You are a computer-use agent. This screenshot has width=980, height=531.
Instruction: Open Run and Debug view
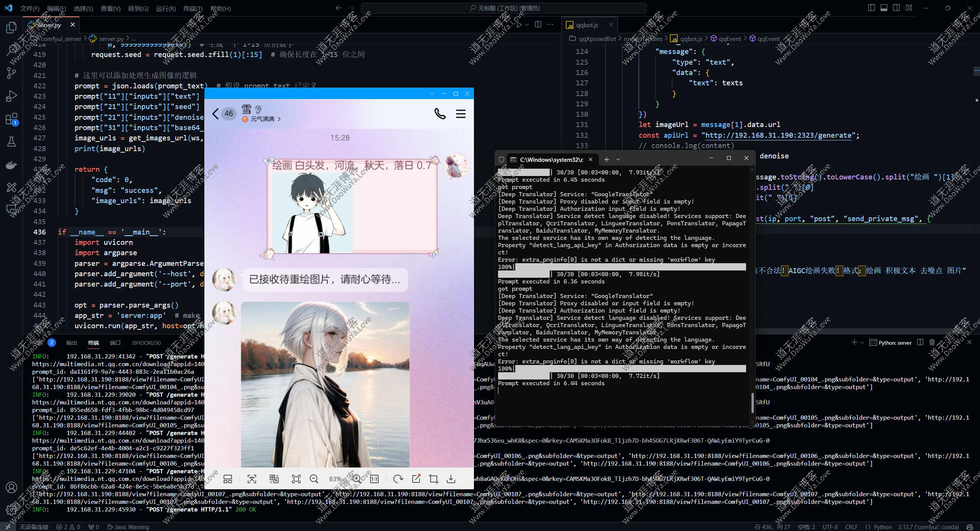point(11,96)
